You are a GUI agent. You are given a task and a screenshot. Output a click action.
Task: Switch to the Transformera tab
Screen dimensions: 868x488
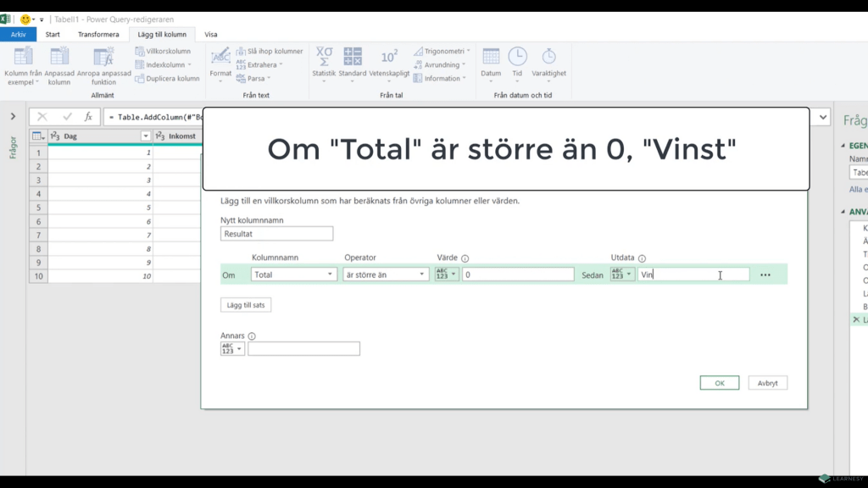click(x=98, y=35)
